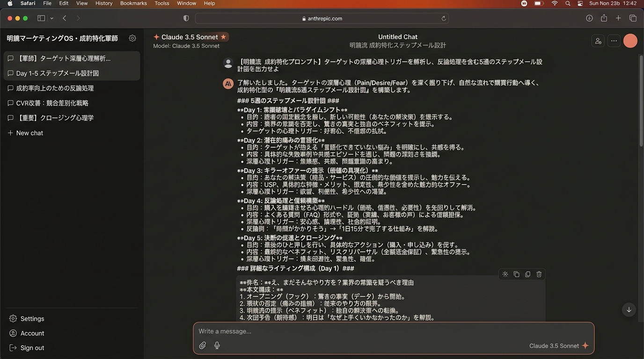Open Settings in sidebar
The height and width of the screenshot is (359, 644).
tap(27, 319)
